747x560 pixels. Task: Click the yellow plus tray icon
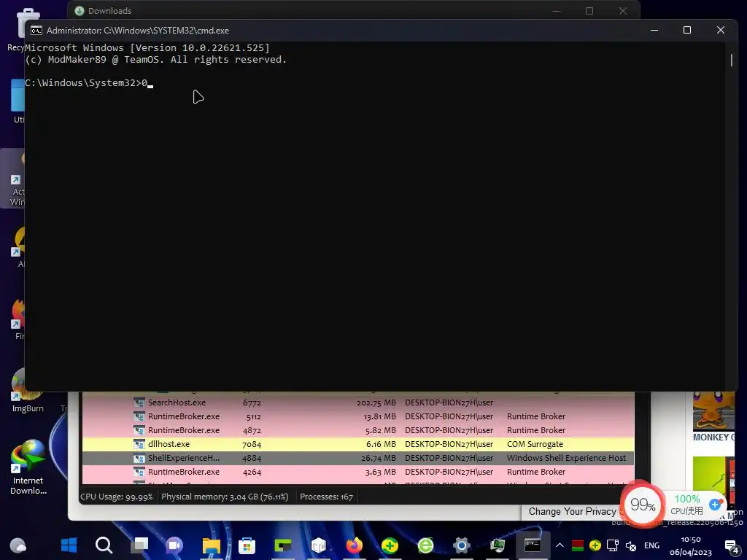[x=595, y=545]
